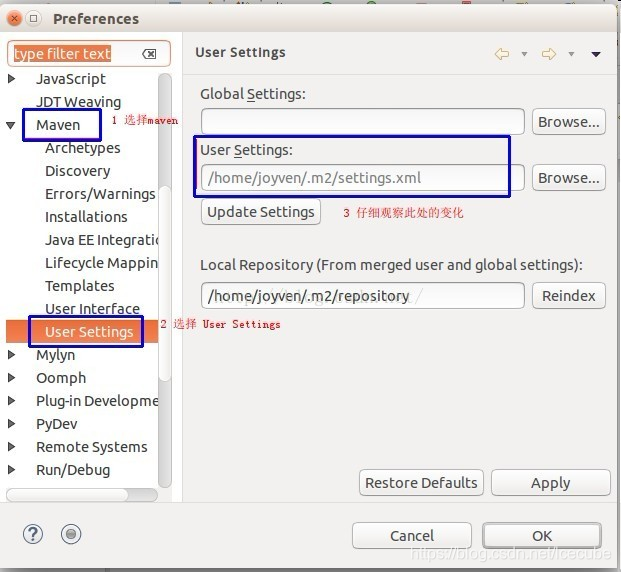This screenshot has height=572, width=621.
Task: Click the Local Repository path field
Action: coord(362,296)
